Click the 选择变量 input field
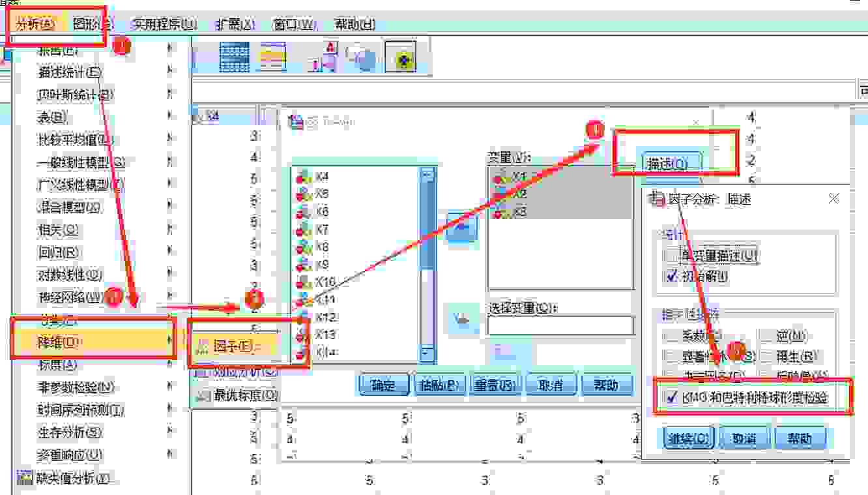This screenshot has height=495, width=868. [560, 325]
